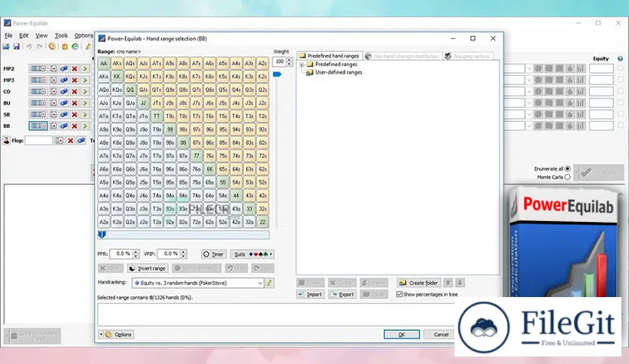The width and height of the screenshot is (629, 364).
Task: Toggle the JTs hand cell
Action: [x=156, y=103]
